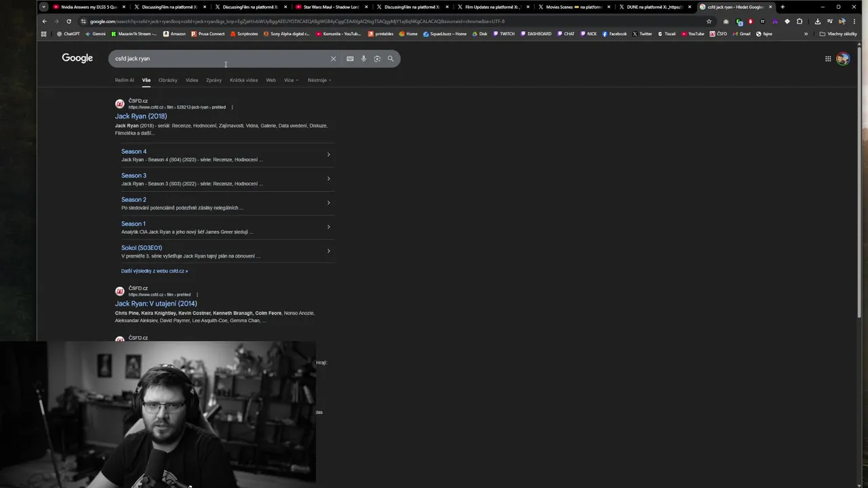
Task: Select the Videa search tab
Action: 192,80
